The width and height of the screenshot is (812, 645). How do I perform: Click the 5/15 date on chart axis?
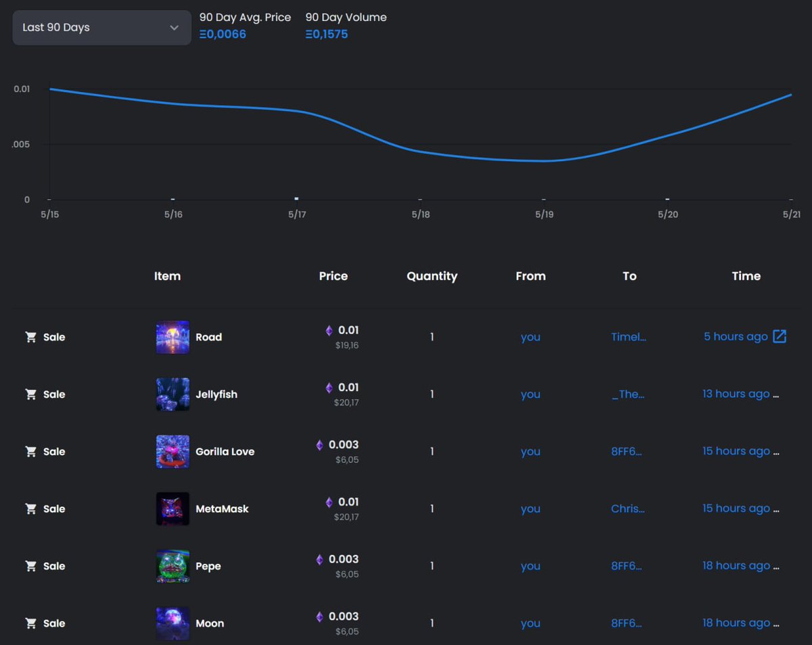[49, 215]
